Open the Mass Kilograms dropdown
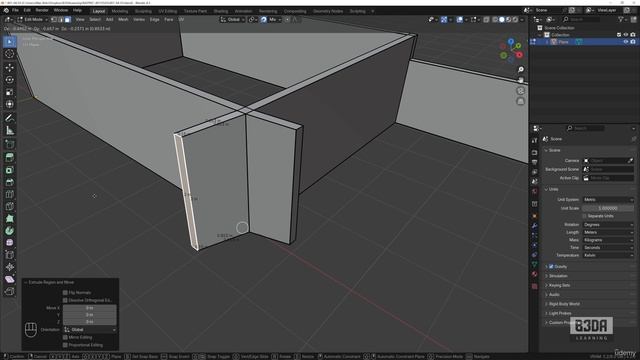 point(608,240)
